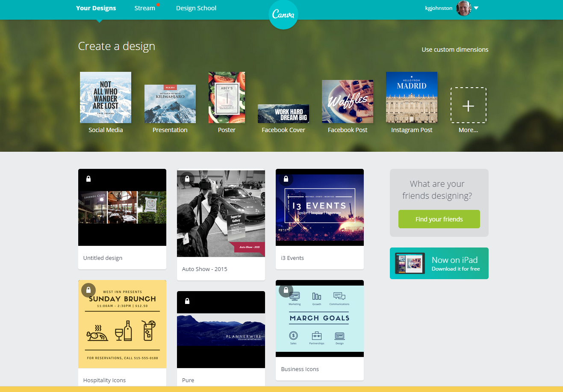563x392 pixels.
Task: Open the Design School tab
Action: [196, 8]
